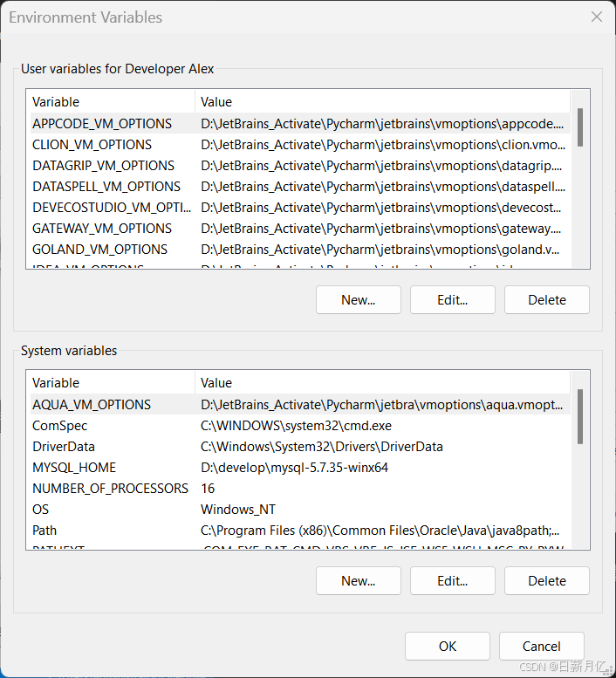Close the Environment Variables dialog
This screenshot has width=616, height=678.
(597, 17)
